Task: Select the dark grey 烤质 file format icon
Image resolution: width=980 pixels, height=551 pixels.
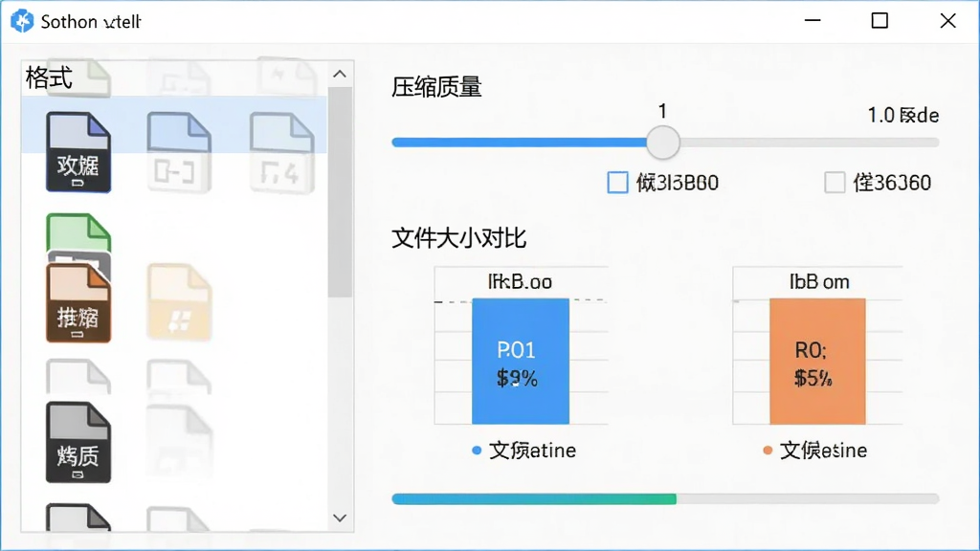Action: (78, 442)
